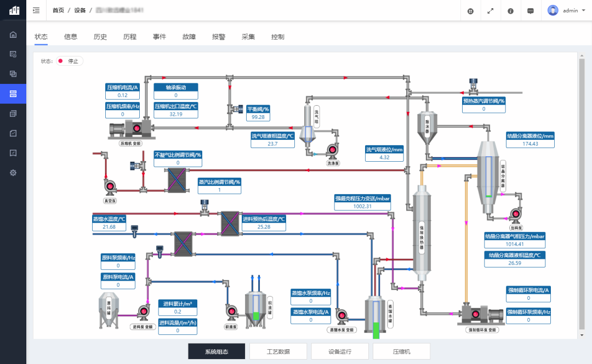592x364 pixels.
Task: Click the 工艺数据 button
Action: tap(278, 351)
